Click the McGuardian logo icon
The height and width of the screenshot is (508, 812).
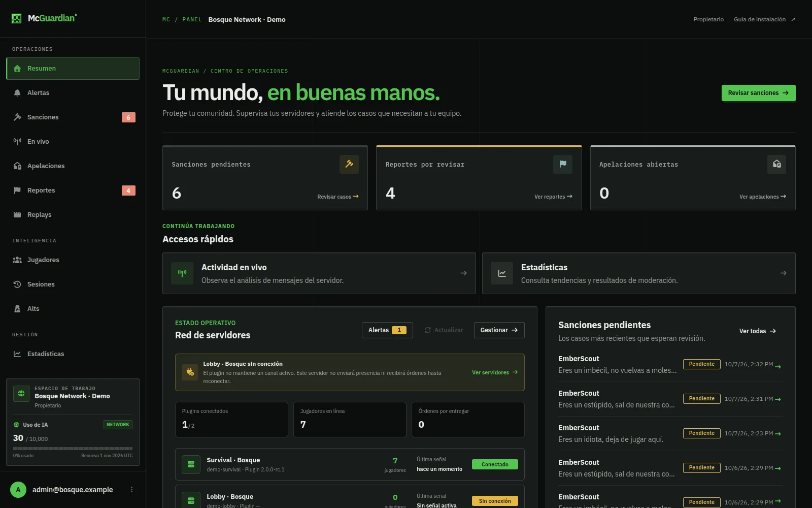[x=17, y=19]
